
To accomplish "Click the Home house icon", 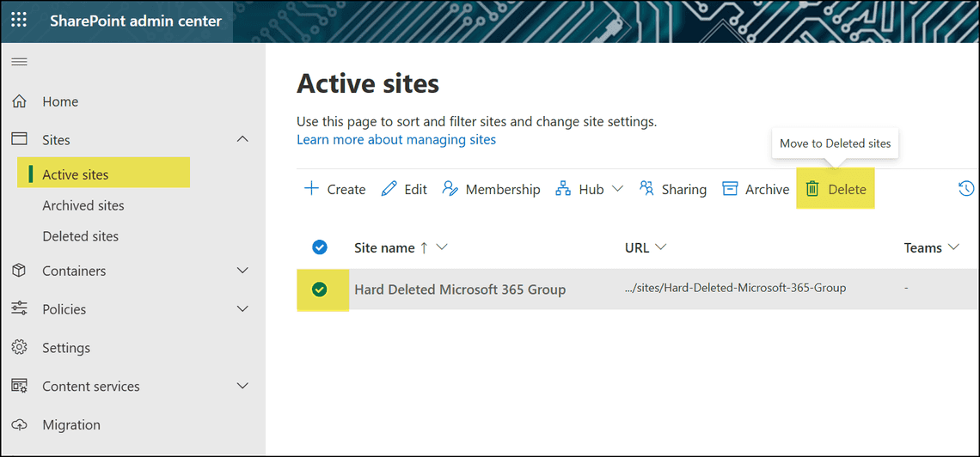I will [x=20, y=101].
